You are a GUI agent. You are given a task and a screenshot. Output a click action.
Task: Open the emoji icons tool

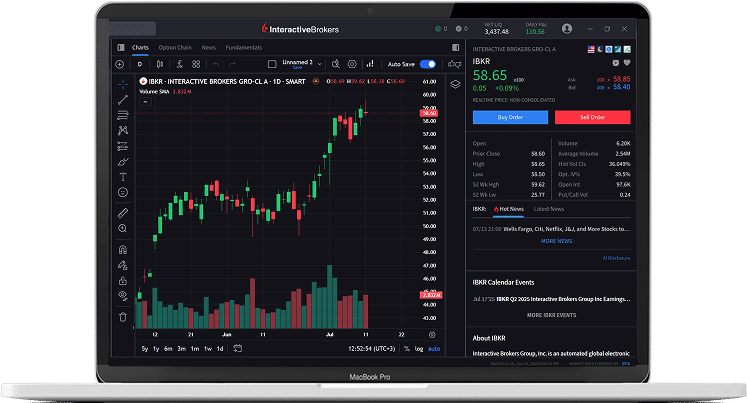(123, 192)
